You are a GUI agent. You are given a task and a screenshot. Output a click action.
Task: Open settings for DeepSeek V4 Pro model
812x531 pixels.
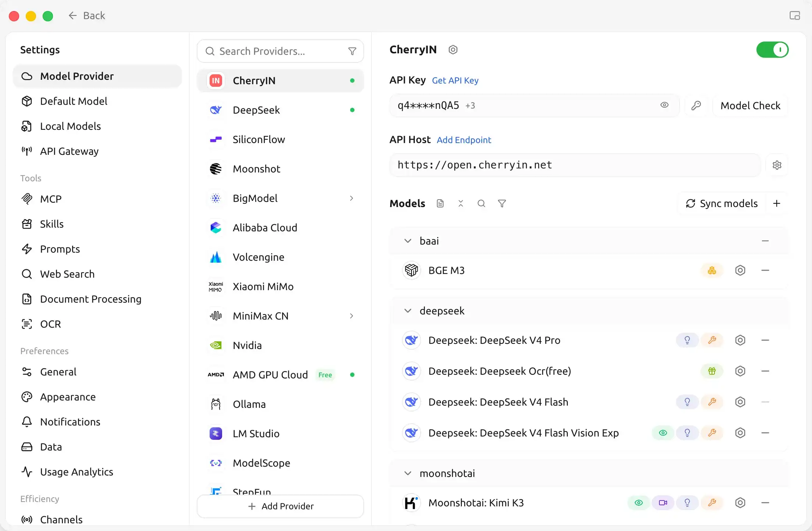[x=740, y=340]
